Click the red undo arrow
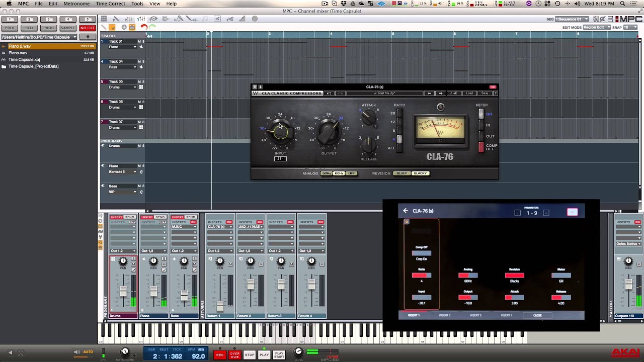644x362 pixels. click(144, 27)
